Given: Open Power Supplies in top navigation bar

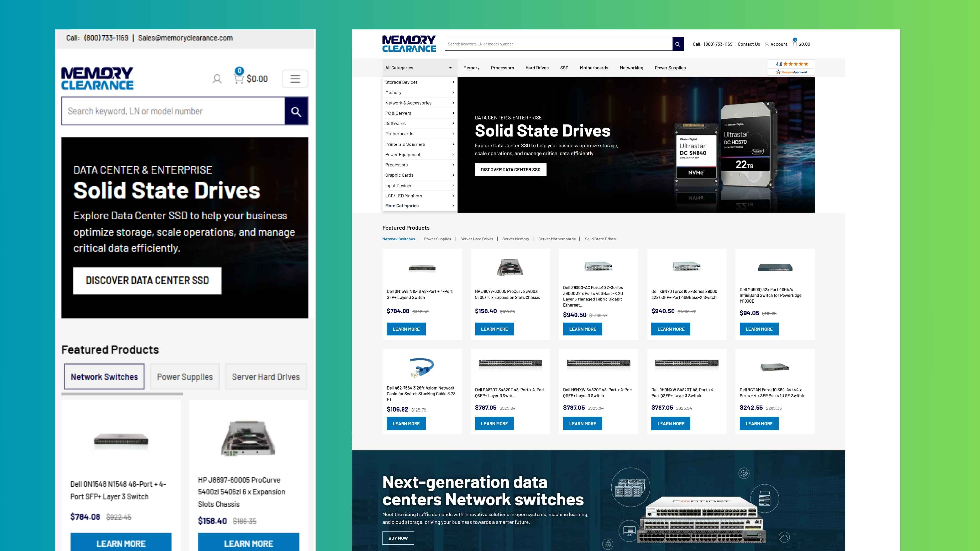Looking at the screenshot, I should click(x=670, y=68).
